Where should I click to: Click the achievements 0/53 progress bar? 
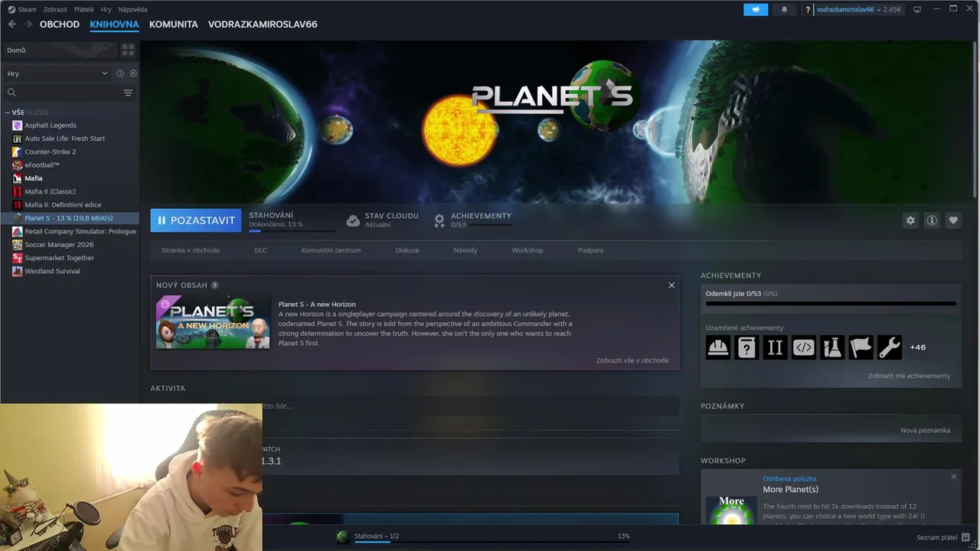click(831, 304)
